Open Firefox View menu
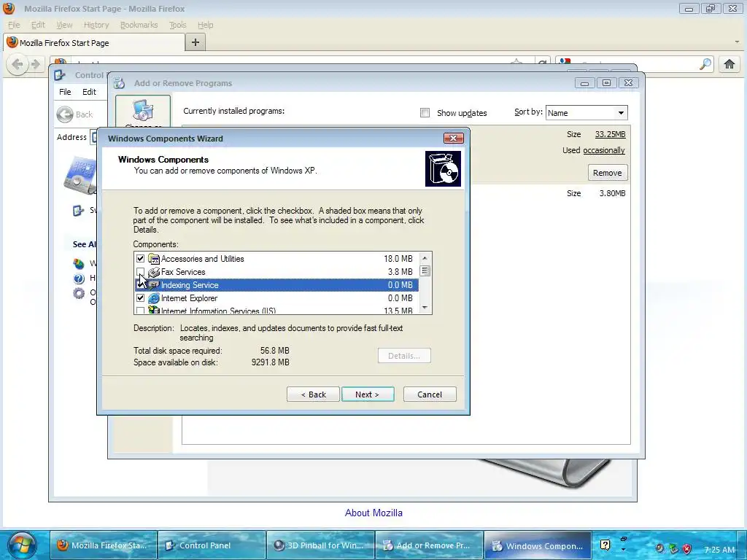Viewport: 747px width, 560px height. tap(64, 25)
